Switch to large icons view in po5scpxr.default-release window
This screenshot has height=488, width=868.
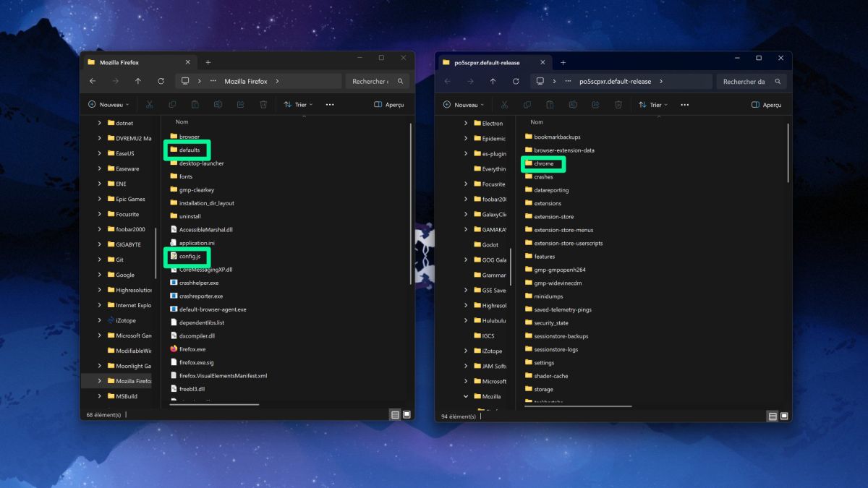[x=784, y=416]
